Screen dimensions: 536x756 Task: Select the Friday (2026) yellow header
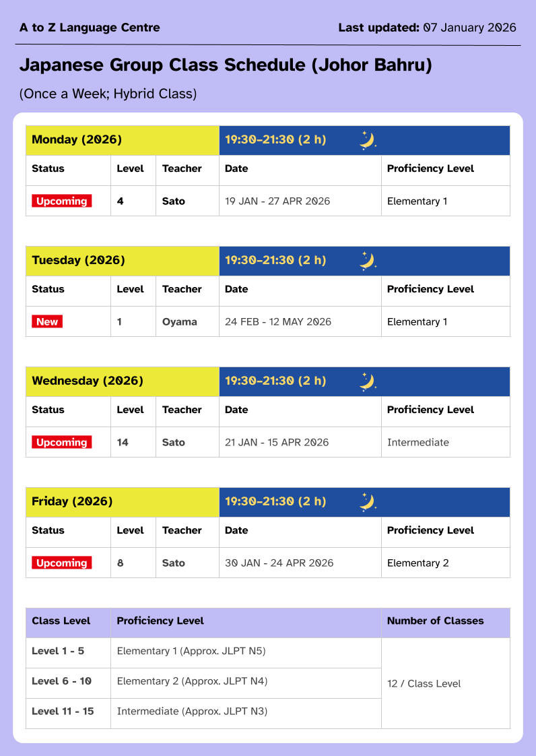123,502
